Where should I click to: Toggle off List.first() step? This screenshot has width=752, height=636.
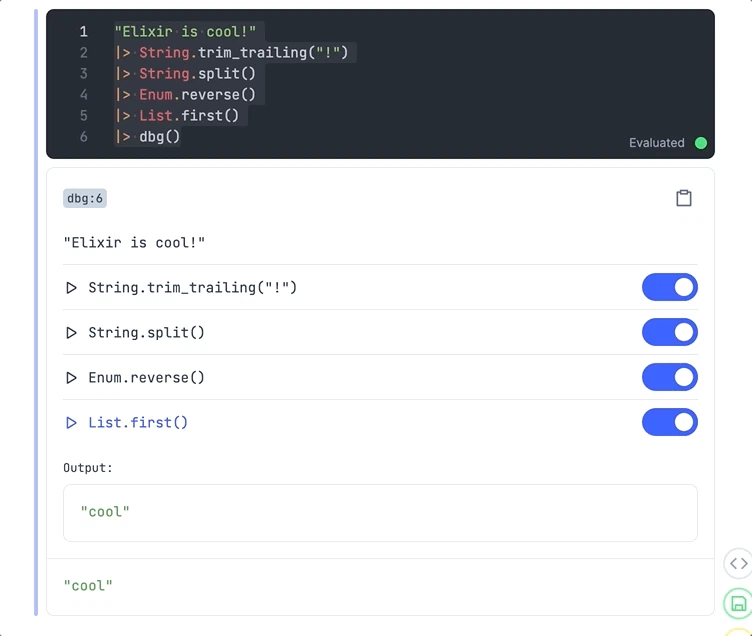click(670, 422)
